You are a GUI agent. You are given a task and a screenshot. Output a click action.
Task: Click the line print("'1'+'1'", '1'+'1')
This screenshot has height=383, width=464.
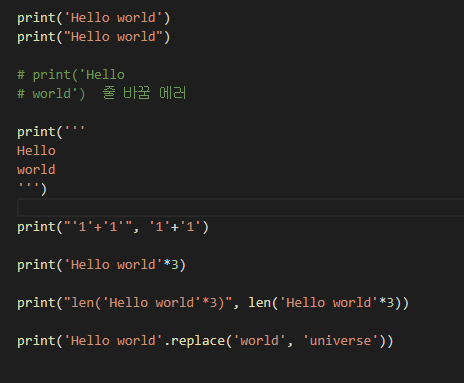pos(113,227)
